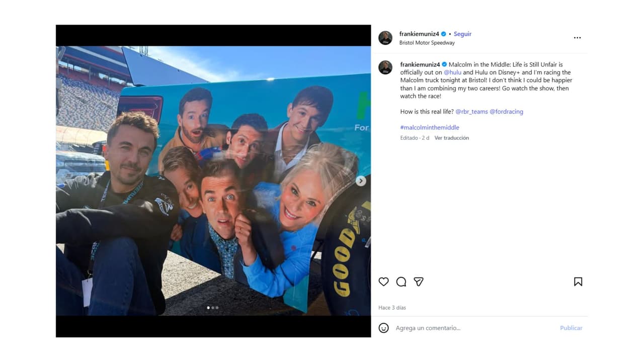Click the verified badge next to the header username

coord(444,34)
